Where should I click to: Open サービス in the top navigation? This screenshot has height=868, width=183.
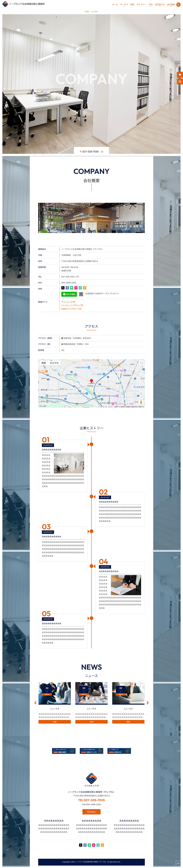124,5
